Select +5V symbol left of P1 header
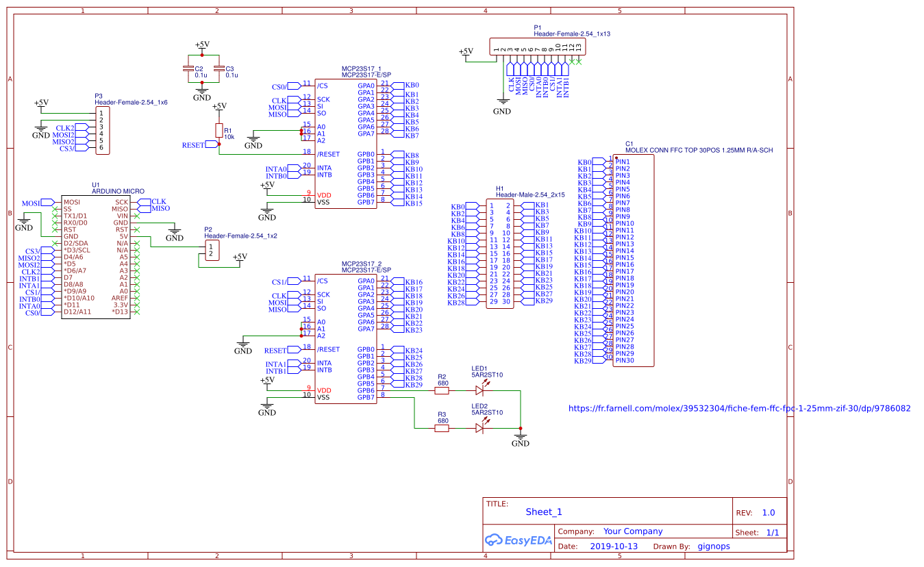 [x=466, y=53]
